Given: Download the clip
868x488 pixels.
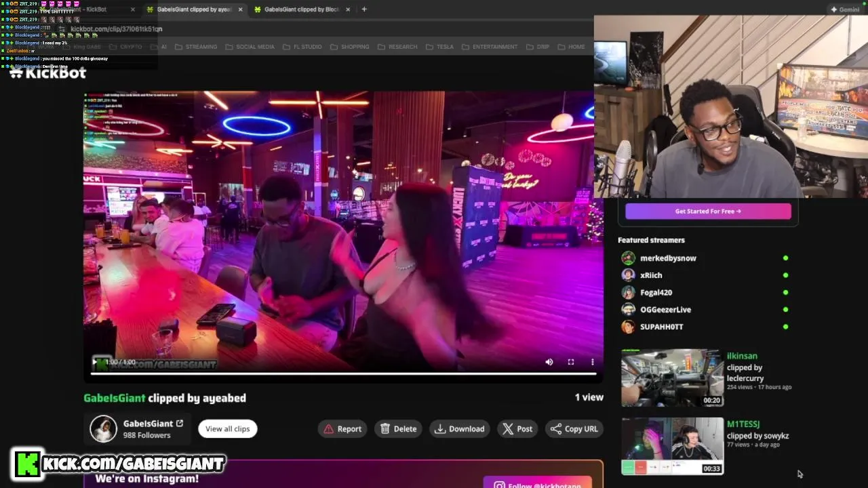Looking at the screenshot, I should (x=460, y=428).
